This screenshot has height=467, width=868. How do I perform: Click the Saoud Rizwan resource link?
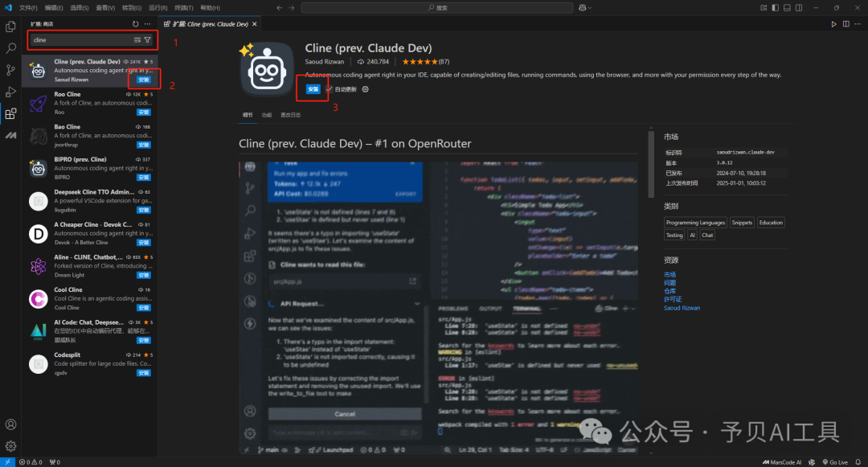[x=682, y=308]
